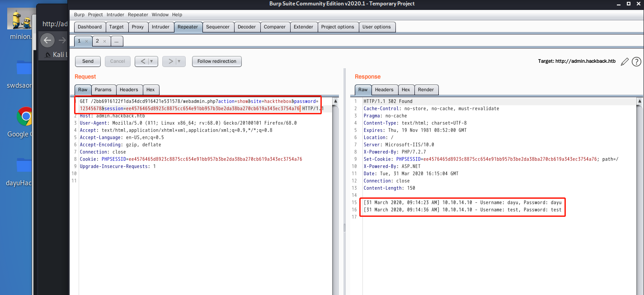Click the Host header line in request

[x=112, y=116]
